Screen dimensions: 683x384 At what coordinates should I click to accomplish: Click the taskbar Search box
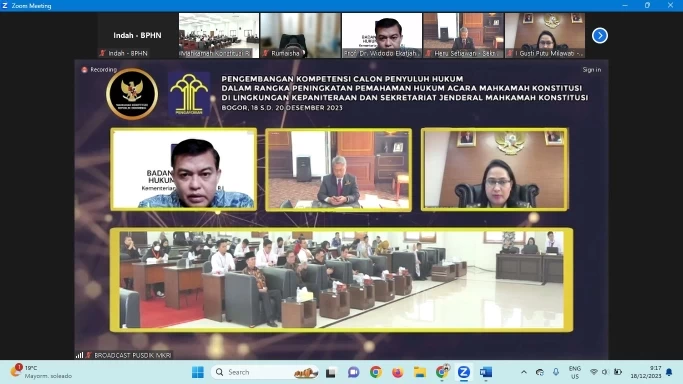tap(266, 372)
